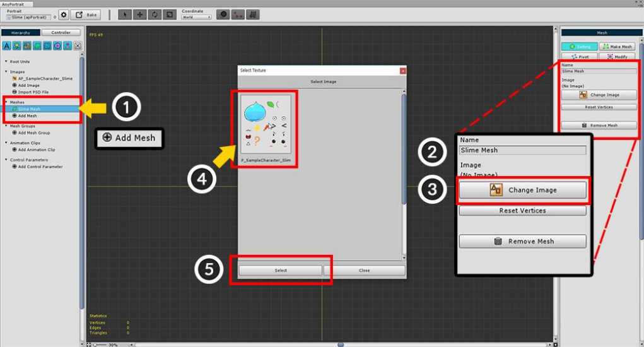Image resolution: width=644 pixels, height=347 pixels.
Task: Click the animation clip filter icon
Action: pos(57,46)
